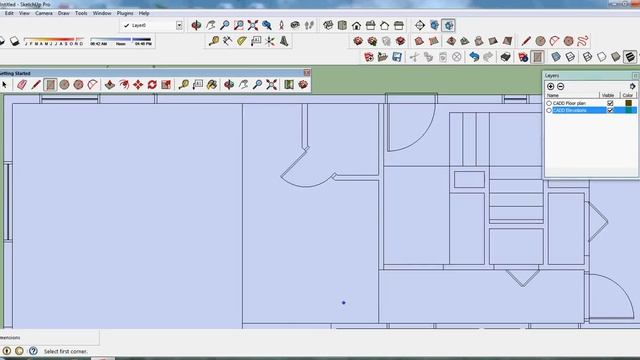Click the Color column header
The image size is (640, 360).
(x=628, y=95)
